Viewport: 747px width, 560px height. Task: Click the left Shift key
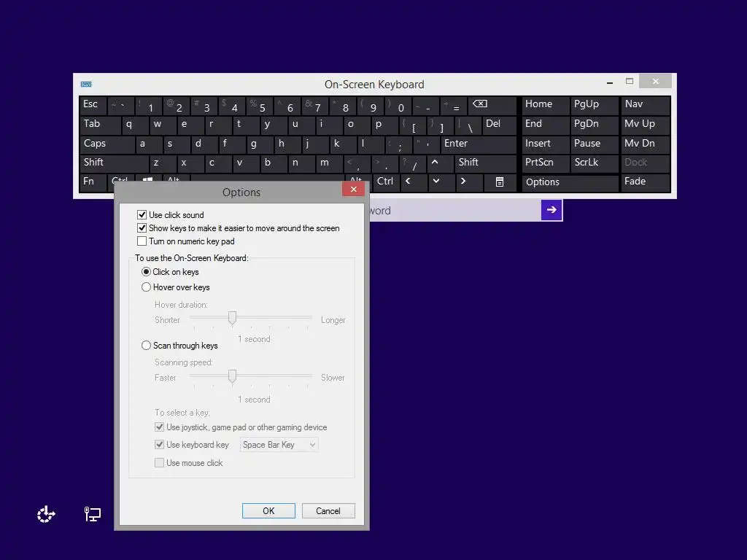coord(114,163)
